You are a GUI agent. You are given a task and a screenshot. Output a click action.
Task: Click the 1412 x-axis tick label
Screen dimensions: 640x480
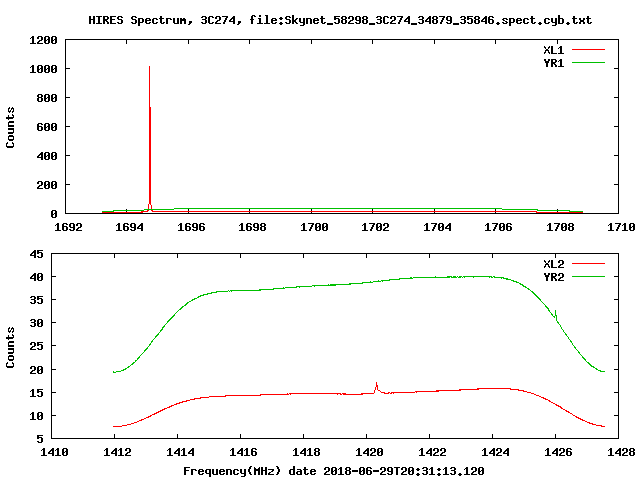pos(117,452)
